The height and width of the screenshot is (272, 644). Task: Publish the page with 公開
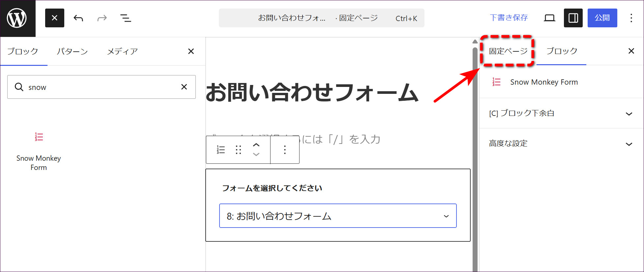click(602, 18)
